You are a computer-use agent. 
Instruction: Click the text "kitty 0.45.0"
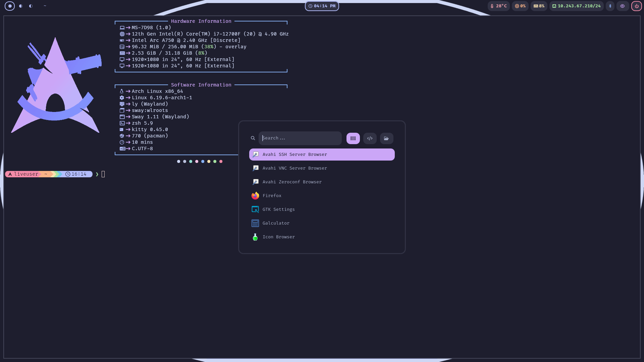tap(150, 130)
